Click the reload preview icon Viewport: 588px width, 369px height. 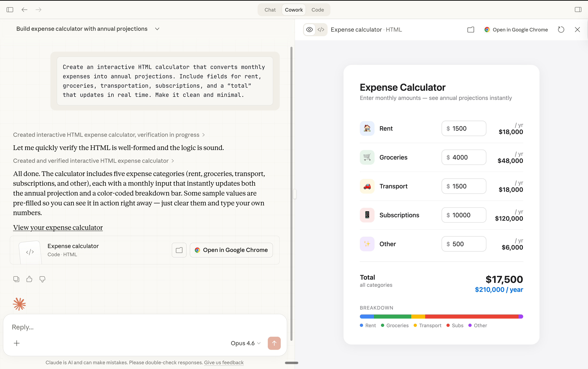click(x=561, y=30)
